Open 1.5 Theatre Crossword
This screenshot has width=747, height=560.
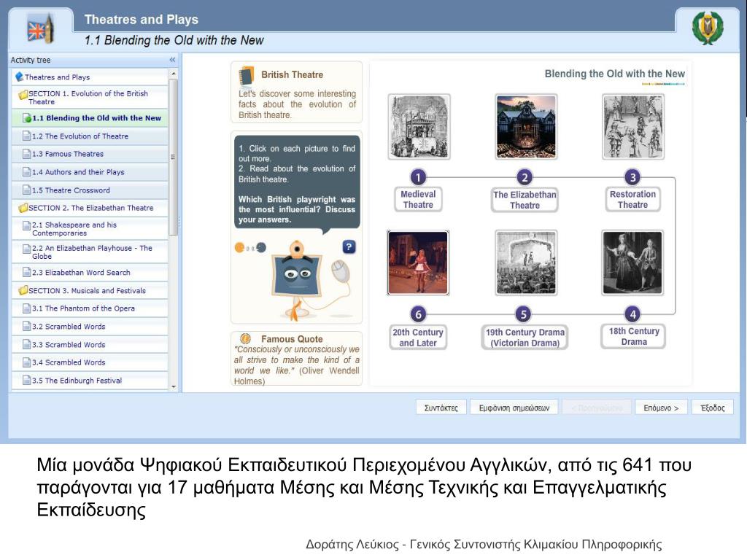point(90,190)
